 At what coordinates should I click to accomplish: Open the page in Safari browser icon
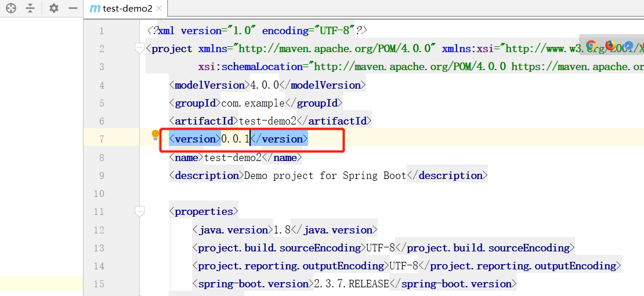click(x=629, y=45)
